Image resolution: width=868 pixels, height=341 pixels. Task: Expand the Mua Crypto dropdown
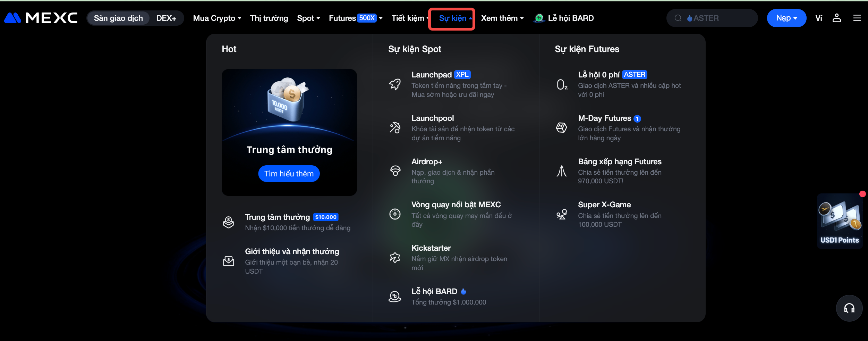coord(217,18)
